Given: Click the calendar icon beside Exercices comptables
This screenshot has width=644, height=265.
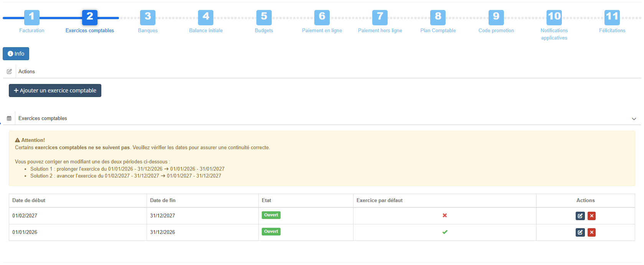Looking at the screenshot, I should pos(9,119).
